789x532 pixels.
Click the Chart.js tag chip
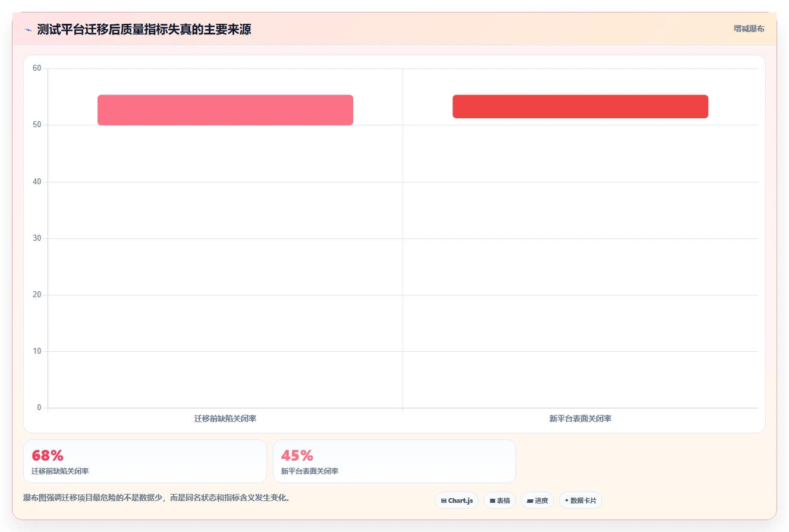pyautogui.click(x=457, y=500)
